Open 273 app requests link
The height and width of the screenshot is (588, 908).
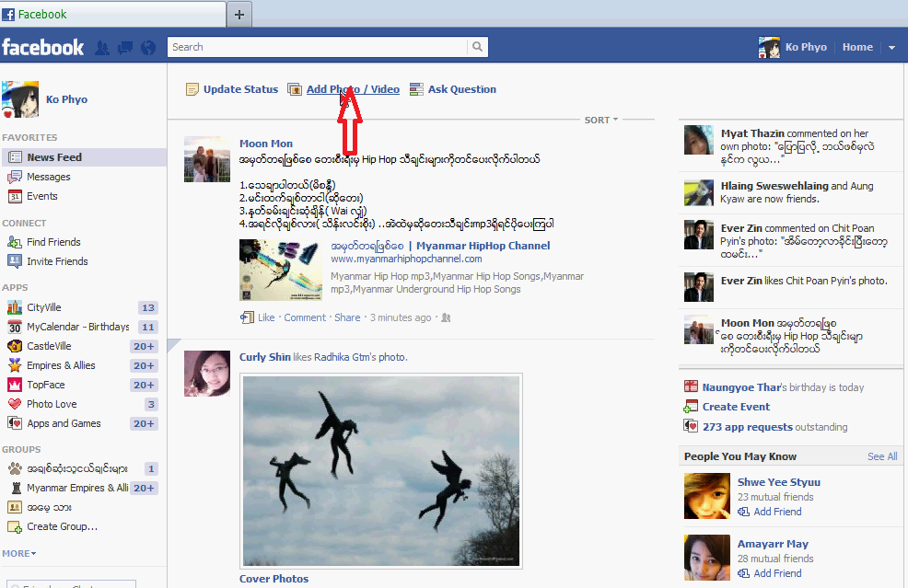tap(747, 427)
